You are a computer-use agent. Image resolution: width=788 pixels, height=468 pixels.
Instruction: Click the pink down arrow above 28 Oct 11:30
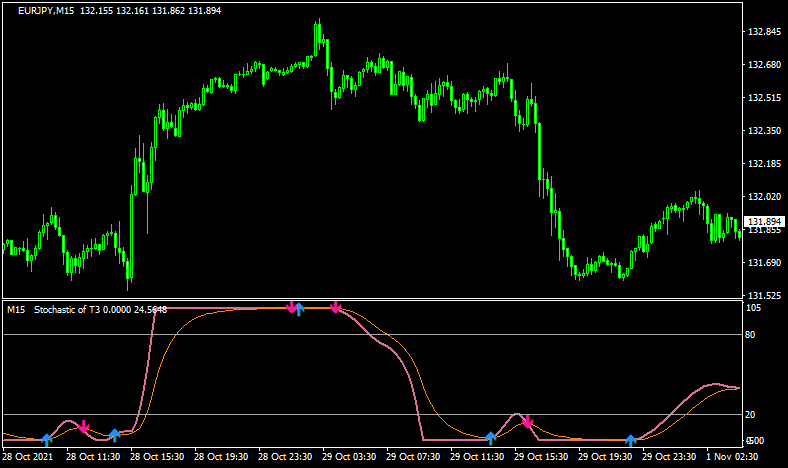84,427
